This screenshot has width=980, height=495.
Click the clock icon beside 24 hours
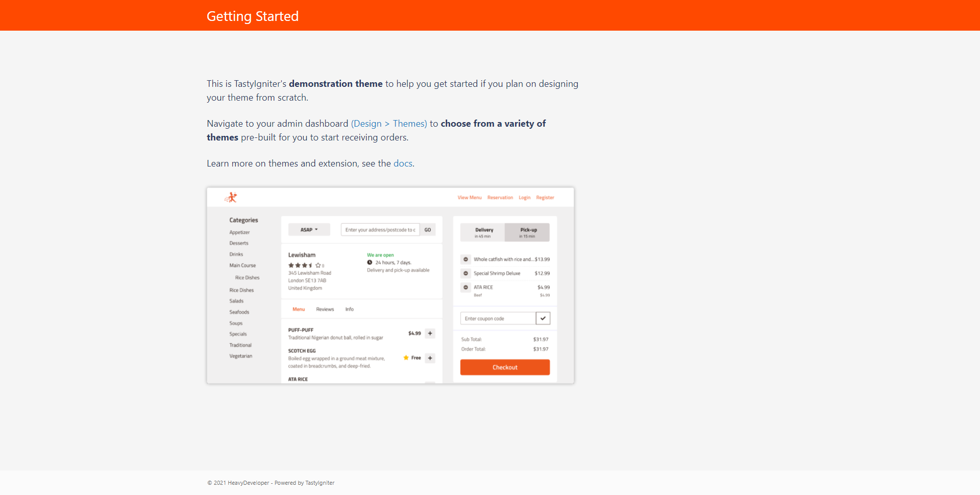click(x=370, y=263)
